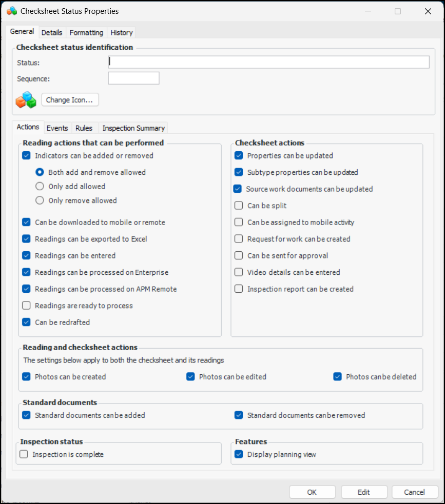Click the Change Icon button
This screenshot has height=504, width=445.
(70, 100)
